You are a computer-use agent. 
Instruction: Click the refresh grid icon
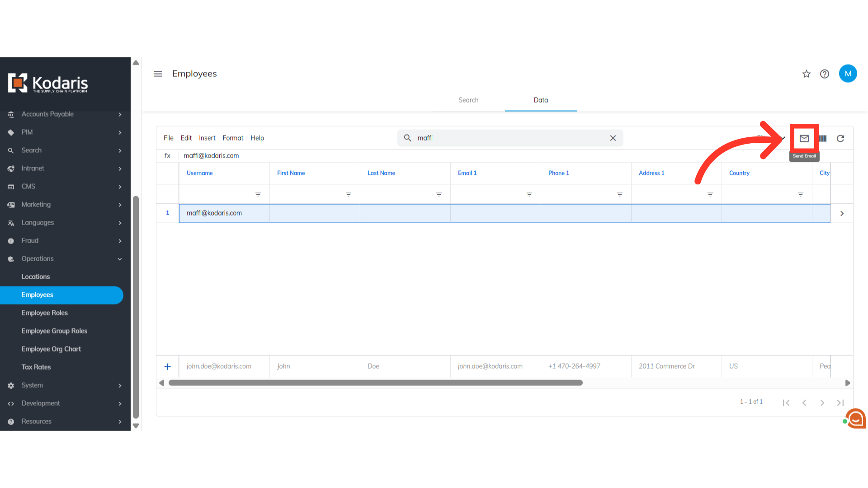840,138
